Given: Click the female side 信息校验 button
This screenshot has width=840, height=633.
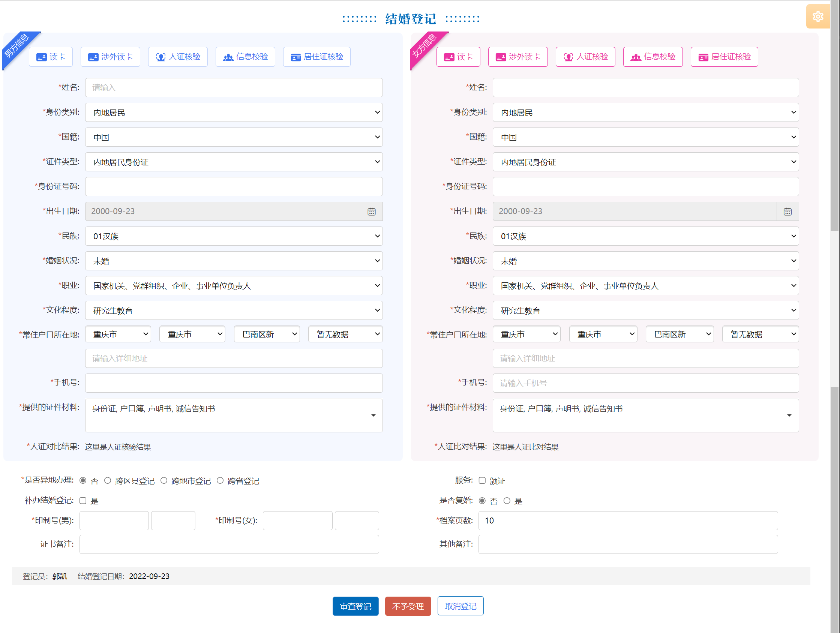Looking at the screenshot, I should click(x=653, y=57).
